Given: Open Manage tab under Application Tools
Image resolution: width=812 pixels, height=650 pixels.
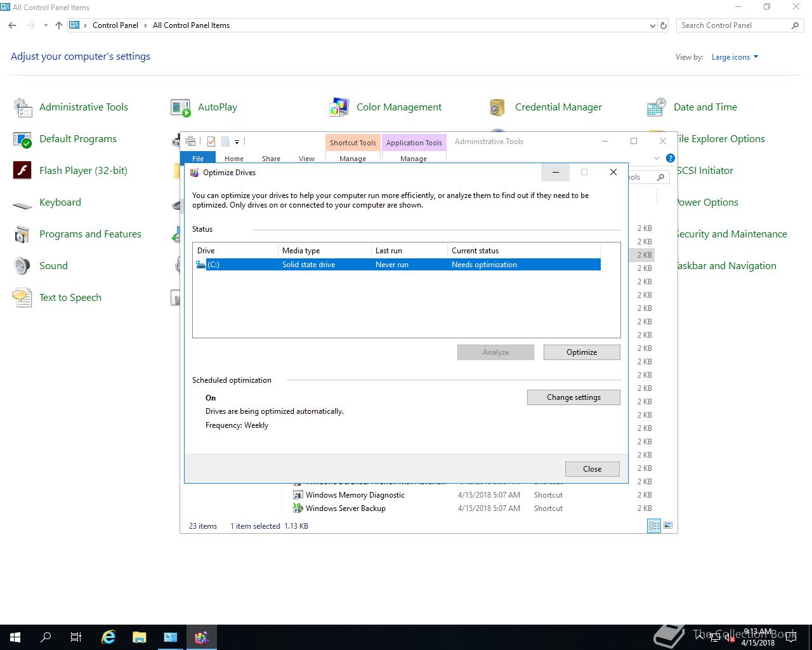Looking at the screenshot, I should pyautogui.click(x=414, y=158).
